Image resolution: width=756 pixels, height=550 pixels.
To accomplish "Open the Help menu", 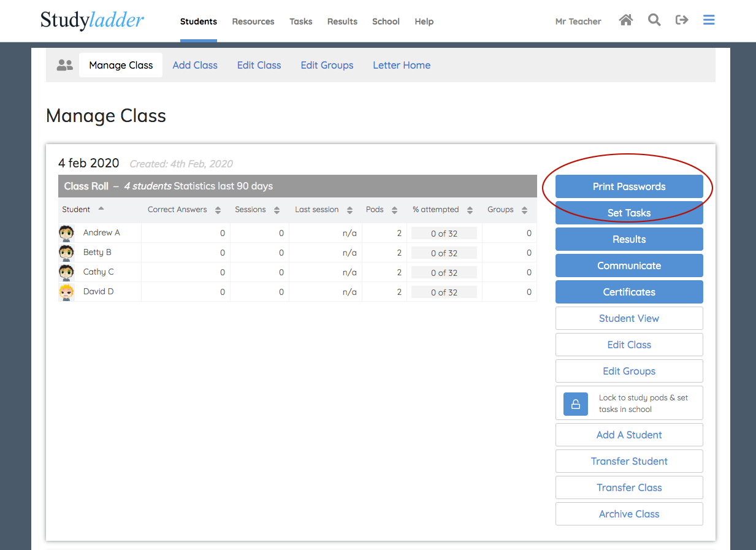I will [x=424, y=21].
